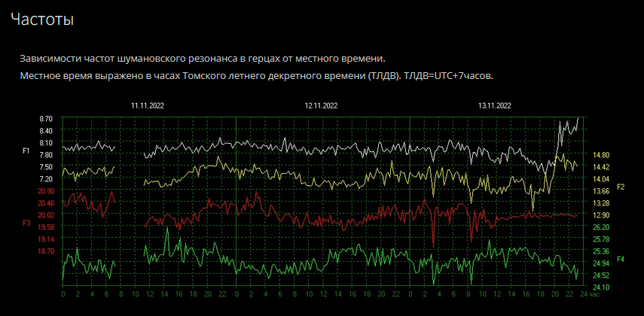
Task: Click the green 26.20 axis value
Action: click(x=600, y=227)
